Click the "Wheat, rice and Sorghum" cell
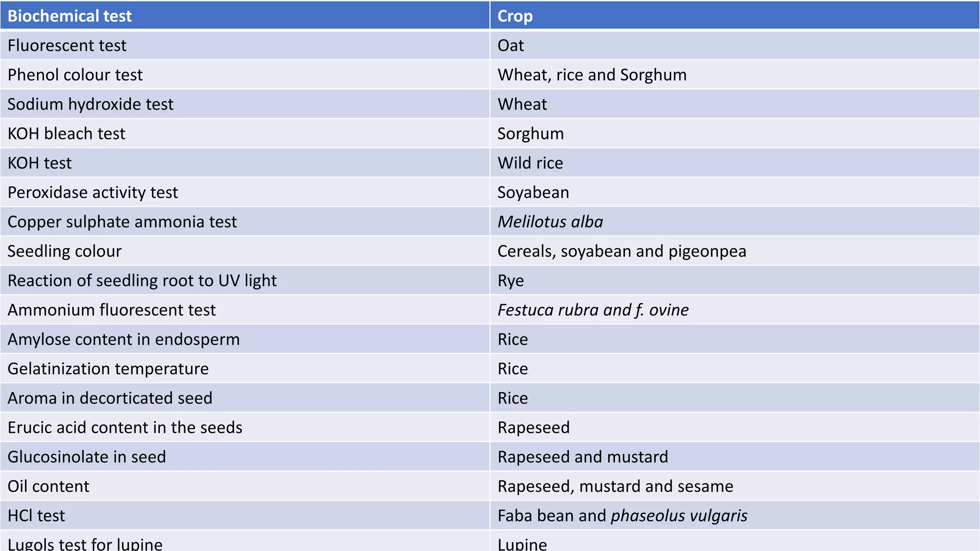980x551 pixels. click(x=592, y=75)
